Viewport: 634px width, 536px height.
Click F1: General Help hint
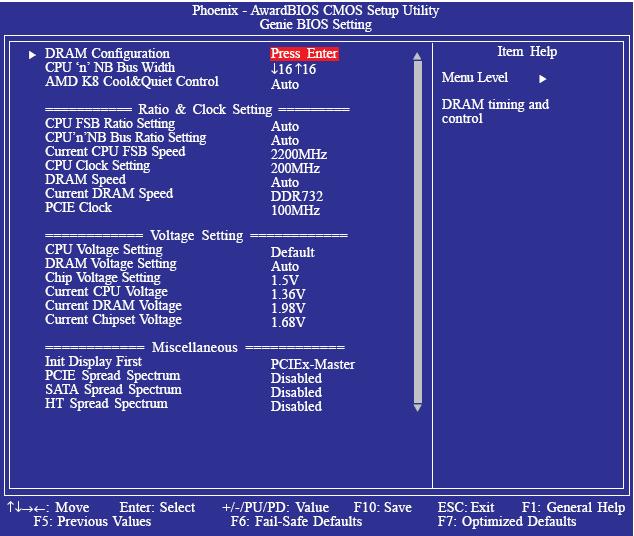(573, 508)
